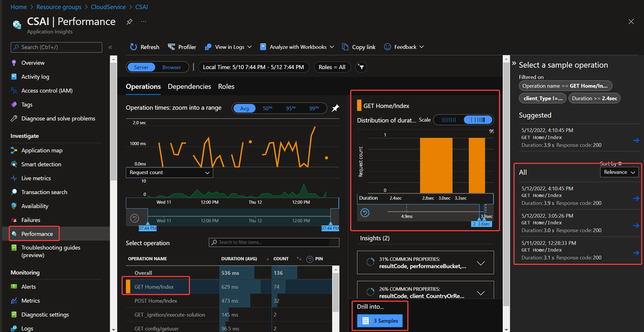Click the Local Time range filter
The width and height of the screenshot is (644, 332).
pos(253,67)
